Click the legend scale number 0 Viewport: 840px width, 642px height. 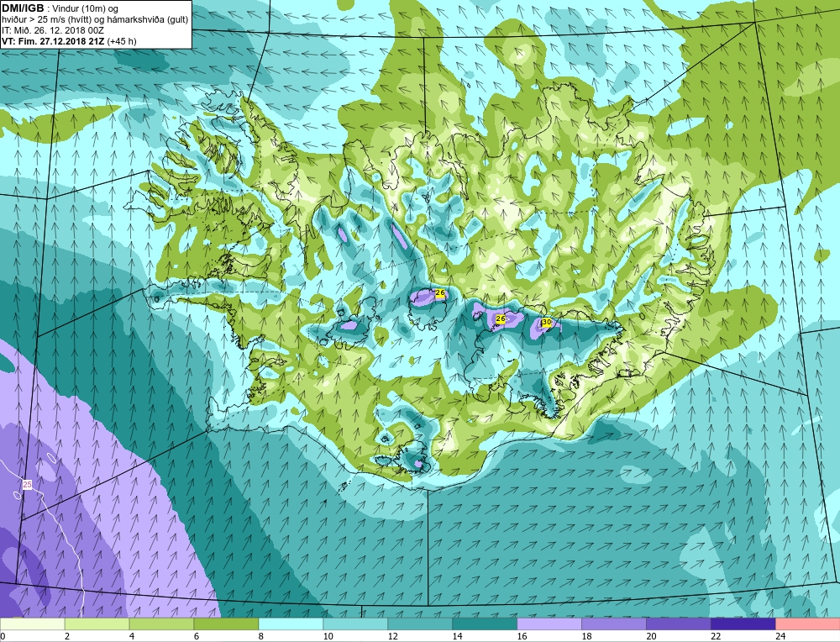tap(3, 636)
